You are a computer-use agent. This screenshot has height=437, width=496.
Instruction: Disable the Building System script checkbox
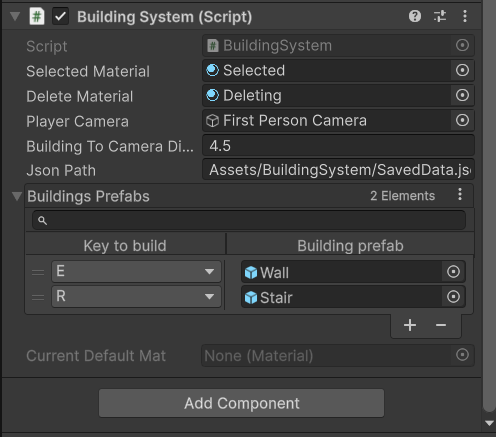pos(60,16)
